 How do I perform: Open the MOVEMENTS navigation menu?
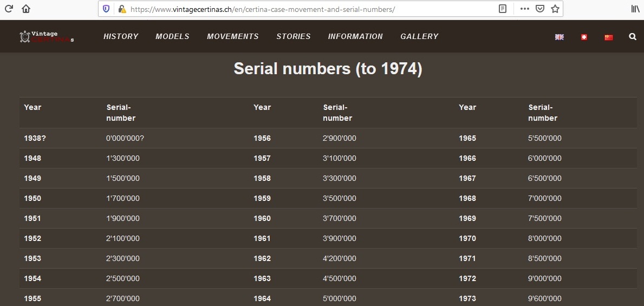[x=232, y=36]
